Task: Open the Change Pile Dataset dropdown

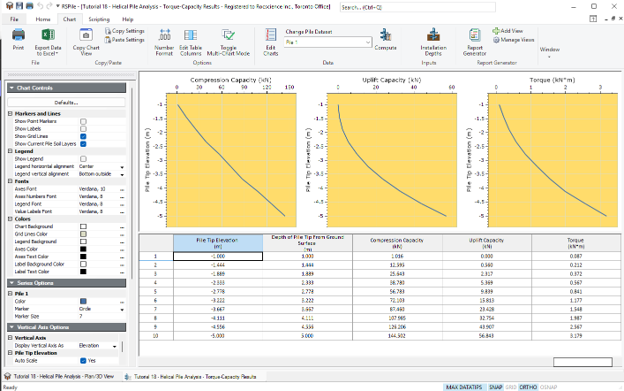Action: pyautogui.click(x=328, y=42)
